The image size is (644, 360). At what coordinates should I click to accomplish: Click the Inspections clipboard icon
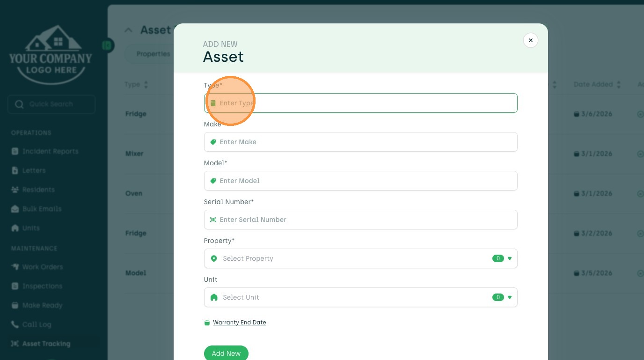(15, 287)
